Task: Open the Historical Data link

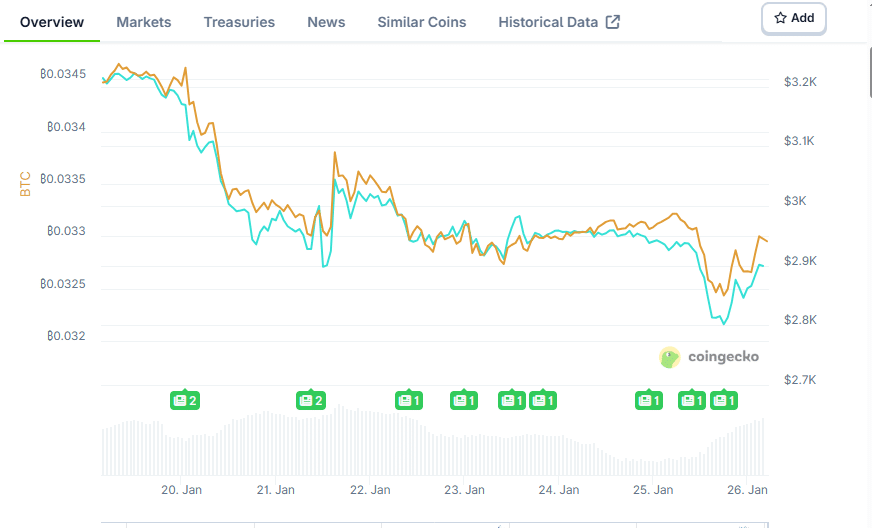Action: 548,22
